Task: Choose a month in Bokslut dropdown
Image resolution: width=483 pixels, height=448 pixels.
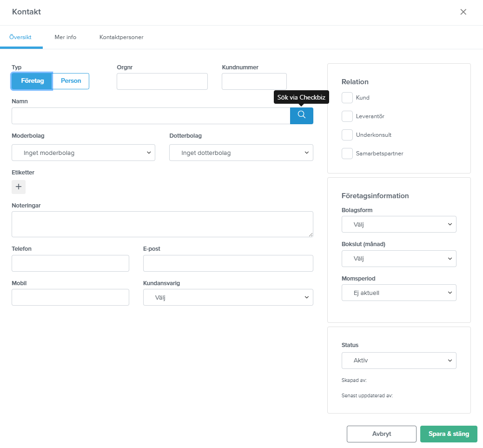Action: 398,258
